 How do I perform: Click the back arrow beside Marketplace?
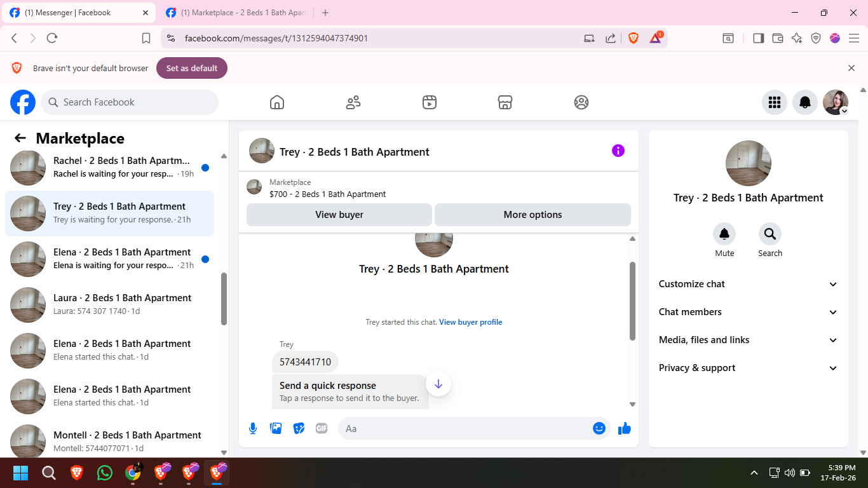(x=20, y=139)
